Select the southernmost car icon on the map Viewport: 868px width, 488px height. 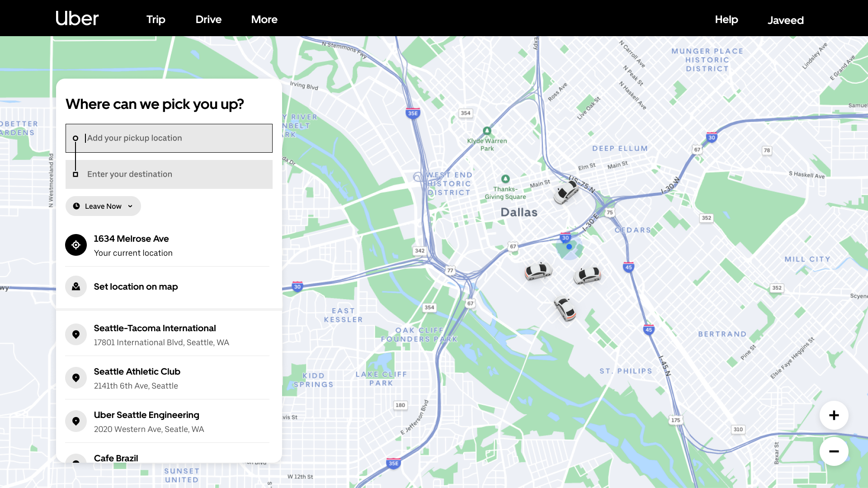[565, 309]
